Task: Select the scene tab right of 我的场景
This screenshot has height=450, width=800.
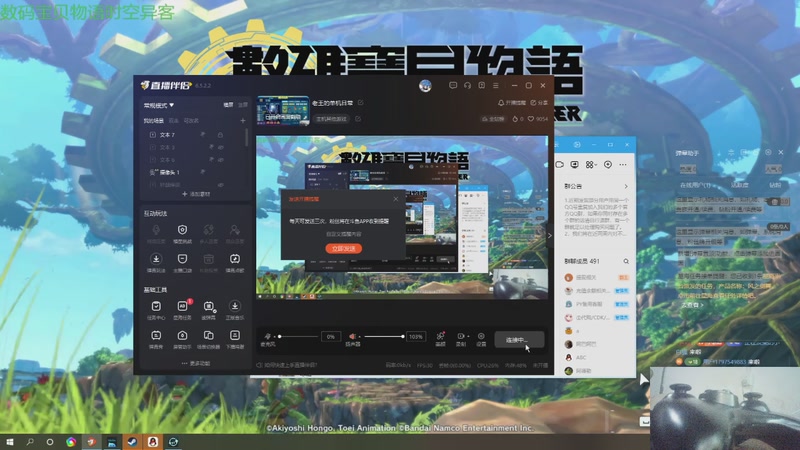Action: [x=173, y=121]
